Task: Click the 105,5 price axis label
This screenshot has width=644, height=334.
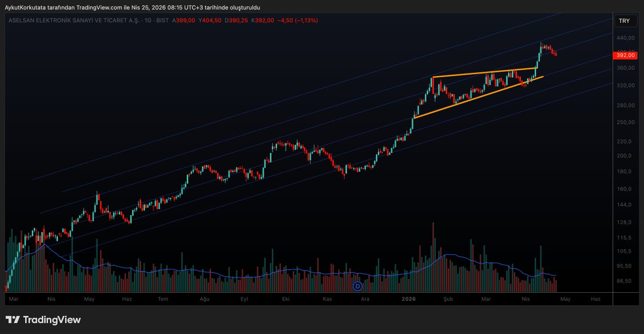Action: [624, 251]
